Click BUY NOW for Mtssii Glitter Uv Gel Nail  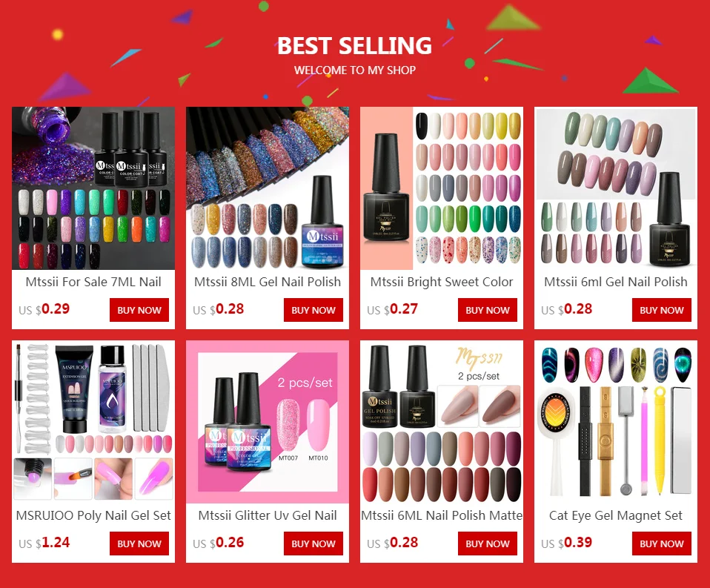coord(313,544)
